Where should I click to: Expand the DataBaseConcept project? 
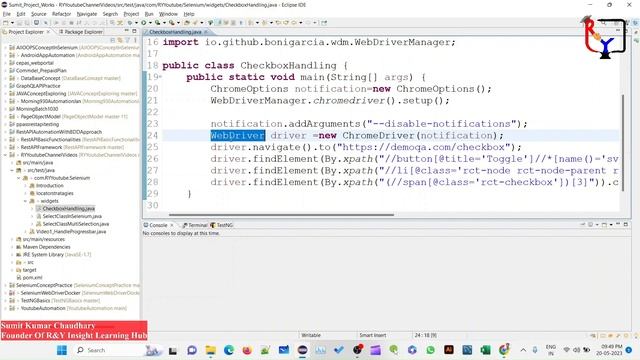[5, 78]
